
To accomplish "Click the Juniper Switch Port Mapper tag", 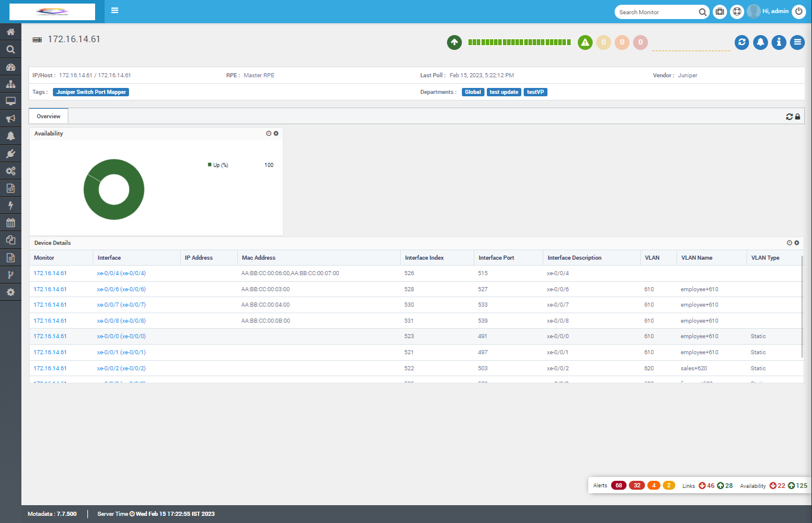I will [x=91, y=92].
